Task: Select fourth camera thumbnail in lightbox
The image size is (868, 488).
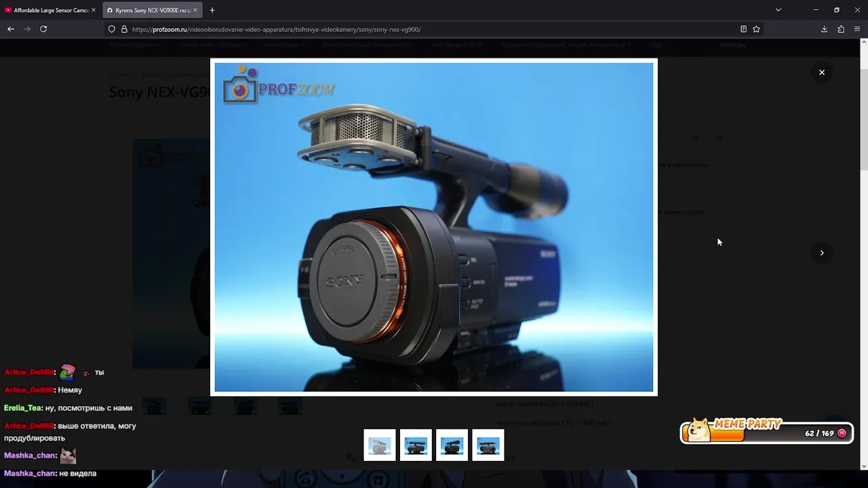Action: (x=488, y=445)
